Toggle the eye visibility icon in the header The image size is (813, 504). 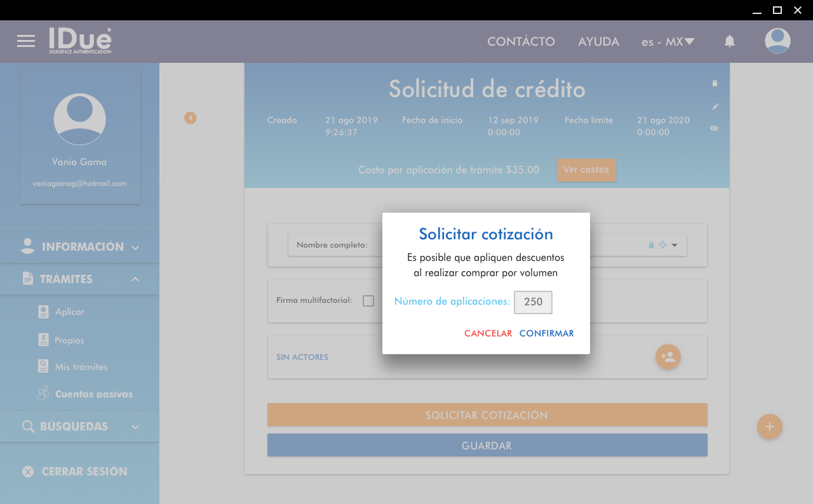coord(715,128)
